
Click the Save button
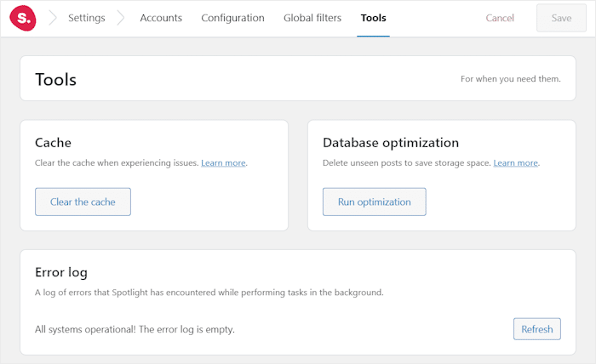[561, 18]
